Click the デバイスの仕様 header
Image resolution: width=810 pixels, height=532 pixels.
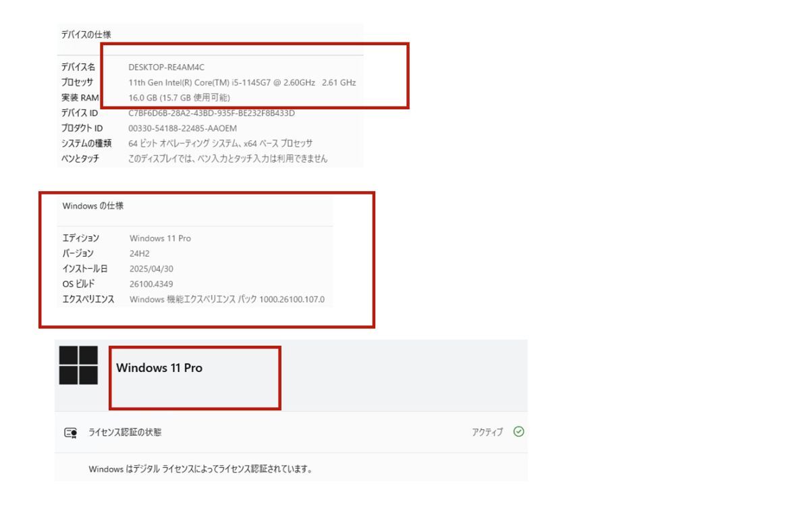pyautogui.click(x=86, y=34)
